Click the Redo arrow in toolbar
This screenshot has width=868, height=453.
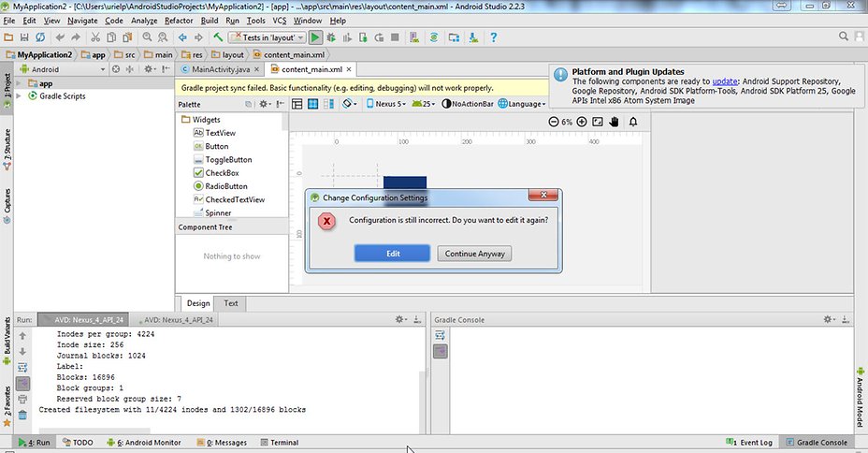tap(76, 37)
